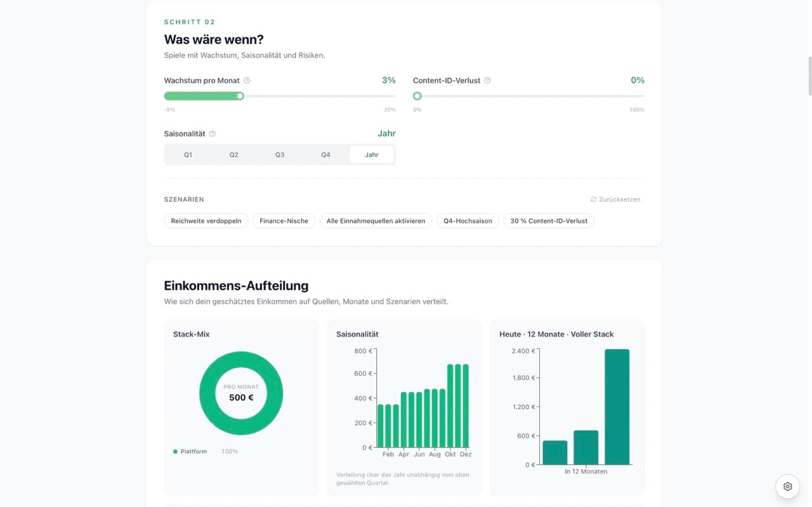Apply the Finance-Nische scenario
Image resolution: width=812 pixels, height=507 pixels.
(x=284, y=221)
